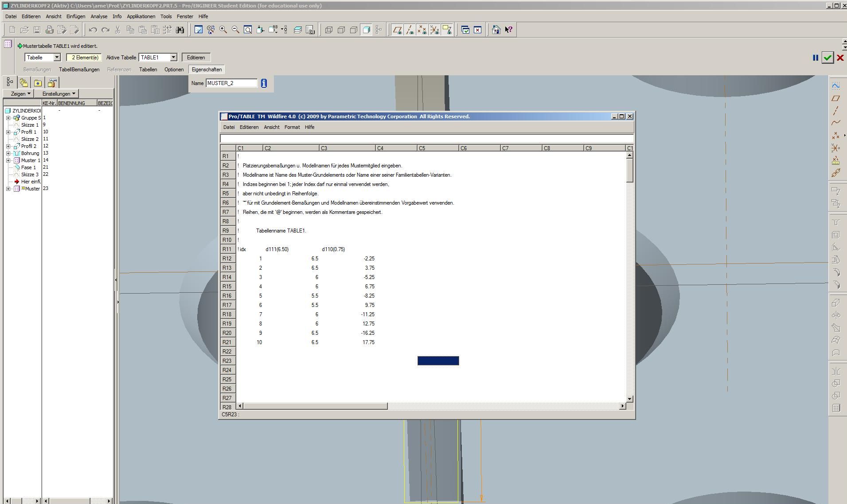Click blue info icon next to Name
Image resolution: width=847 pixels, height=504 pixels.
coord(264,83)
